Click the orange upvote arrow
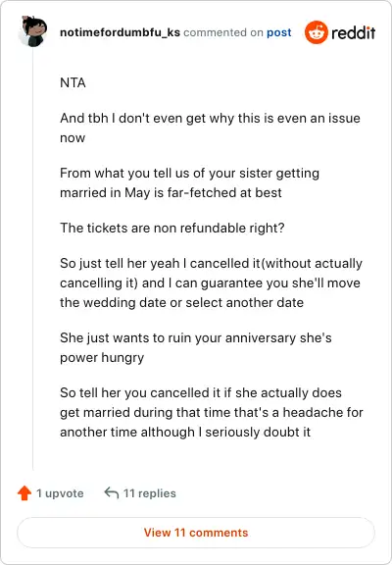Image resolution: width=392 pixels, height=565 pixels. coord(24,493)
